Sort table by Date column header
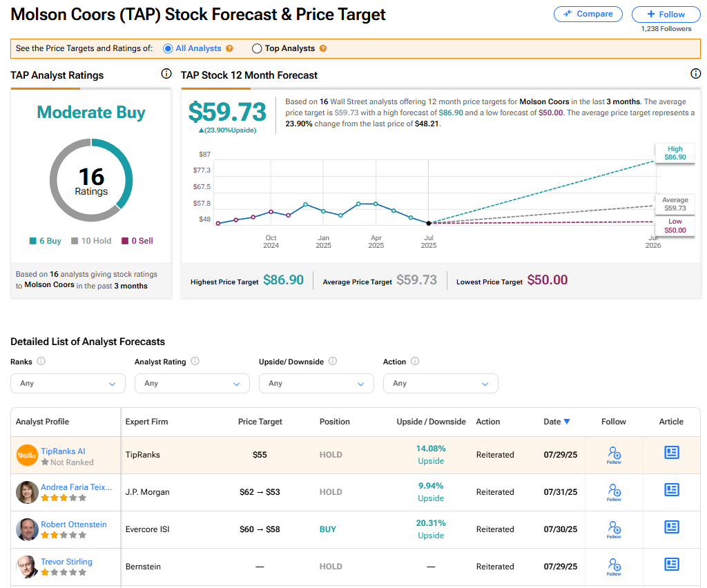 [556, 422]
